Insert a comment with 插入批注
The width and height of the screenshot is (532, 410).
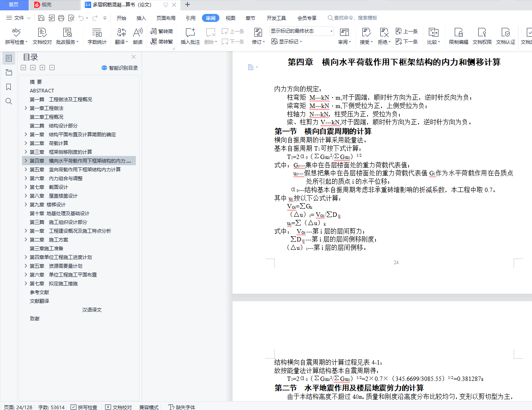pyautogui.click(x=190, y=36)
